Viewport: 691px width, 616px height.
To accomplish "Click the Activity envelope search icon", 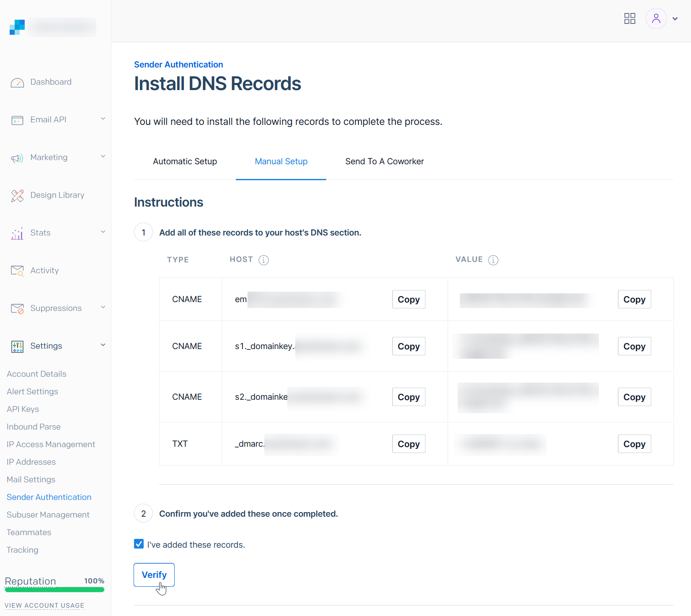I will (x=17, y=271).
